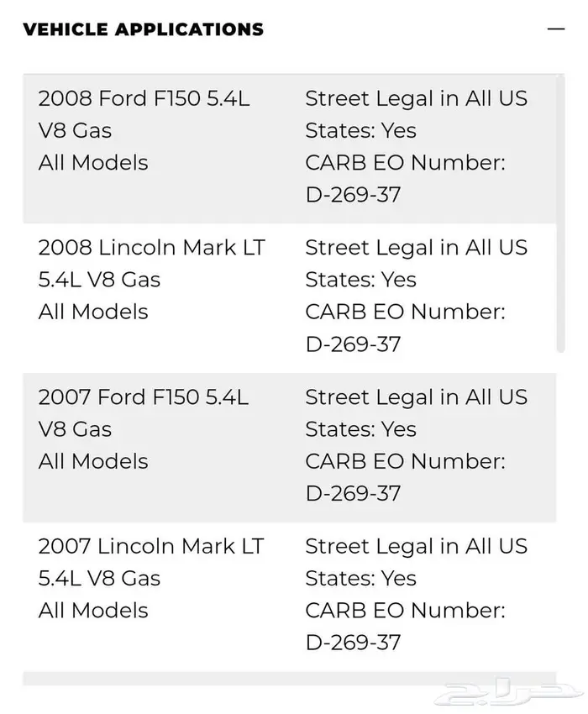The image size is (588, 714).
Task: Select the 2007 Lincoln Mark LT row
Action: (x=151, y=578)
